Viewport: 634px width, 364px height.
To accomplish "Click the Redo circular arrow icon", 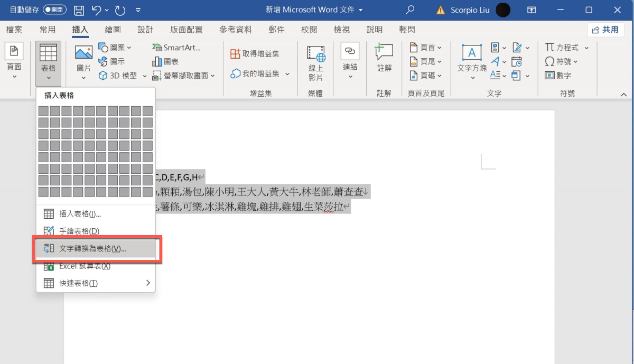I will click(120, 10).
